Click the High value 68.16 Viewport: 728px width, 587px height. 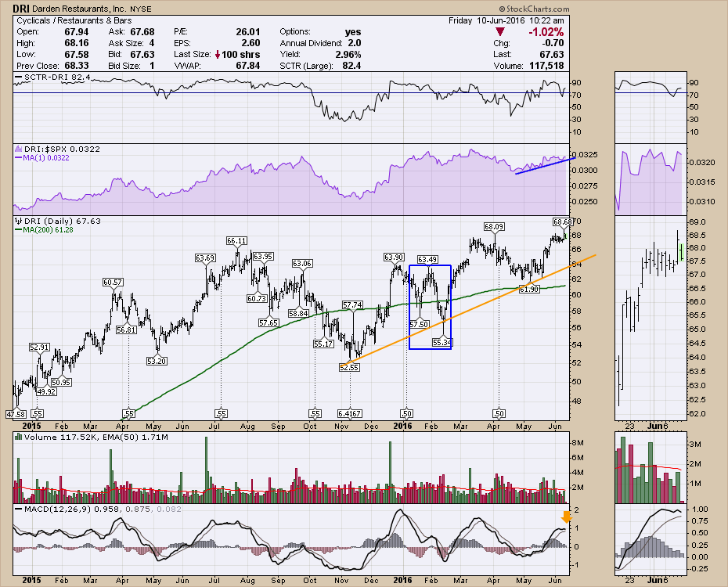point(76,43)
